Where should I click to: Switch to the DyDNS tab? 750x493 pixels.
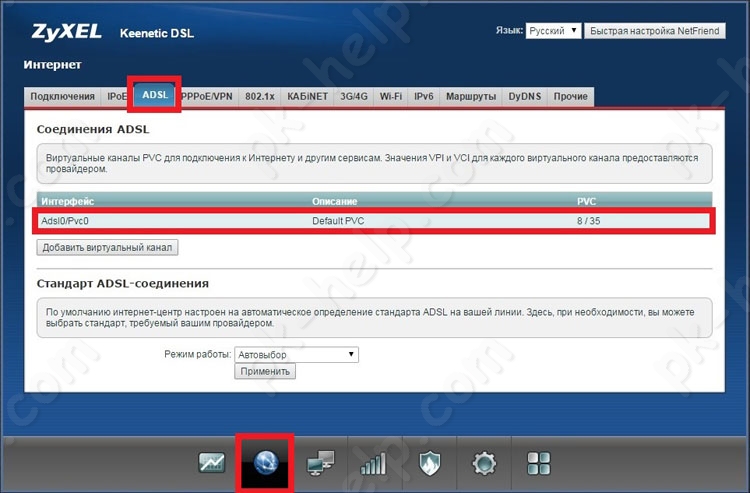[525, 97]
